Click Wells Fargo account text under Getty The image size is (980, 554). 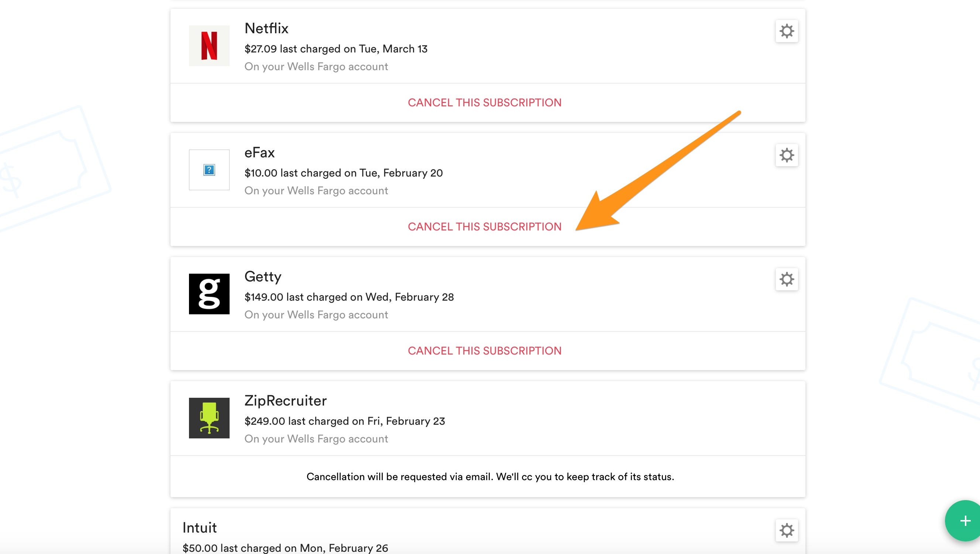[x=316, y=315]
